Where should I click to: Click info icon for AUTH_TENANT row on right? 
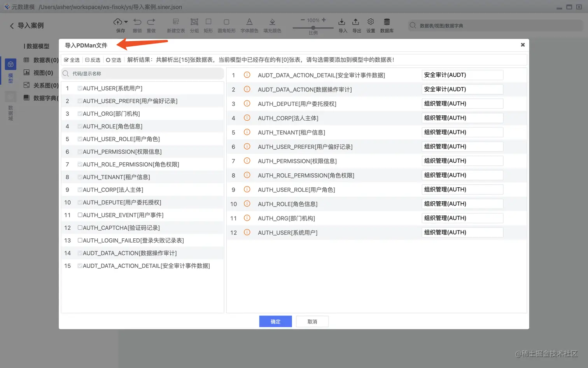[x=247, y=132]
